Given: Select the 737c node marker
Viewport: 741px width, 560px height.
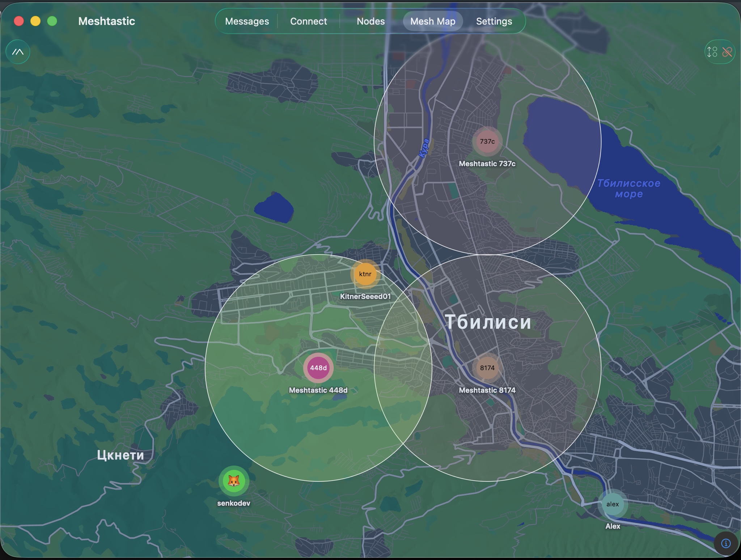Looking at the screenshot, I should pyautogui.click(x=487, y=141).
